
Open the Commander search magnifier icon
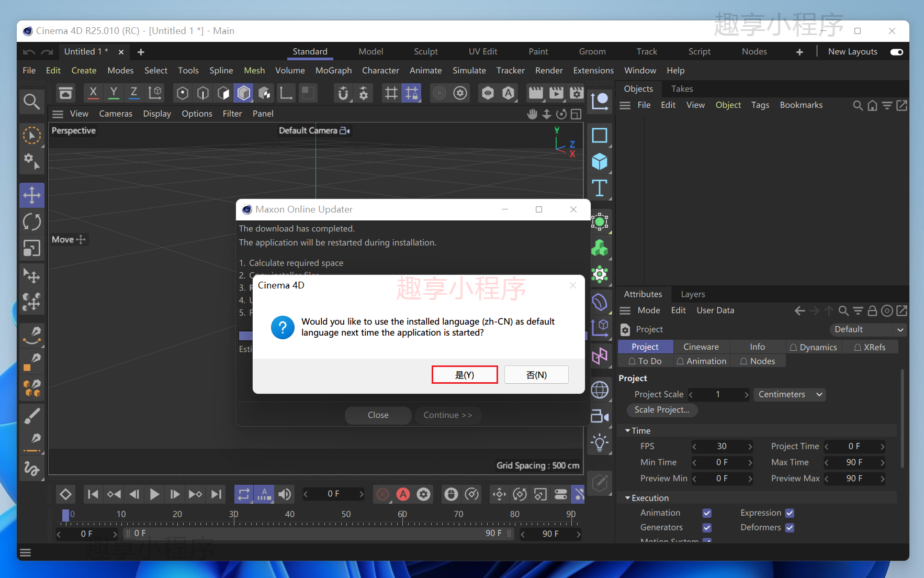coord(31,101)
